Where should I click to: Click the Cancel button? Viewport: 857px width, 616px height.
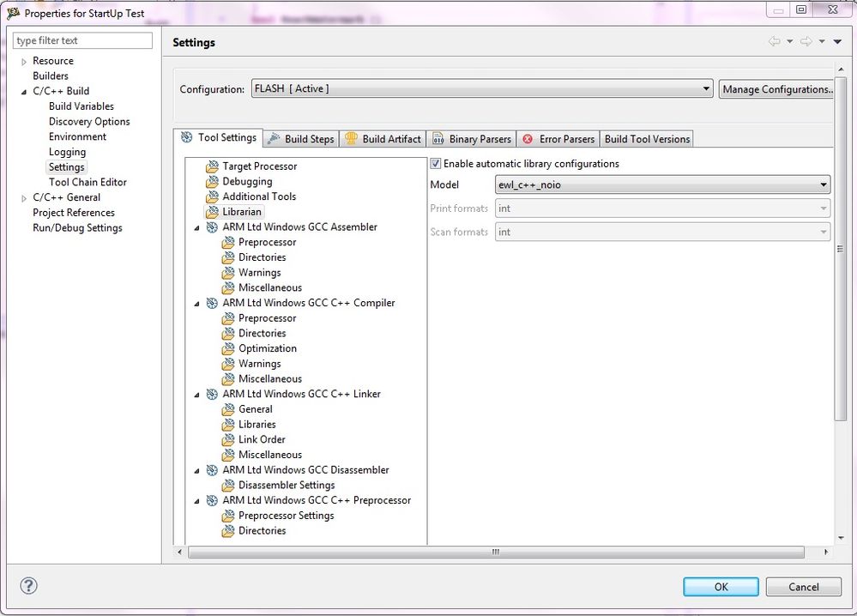(804, 587)
